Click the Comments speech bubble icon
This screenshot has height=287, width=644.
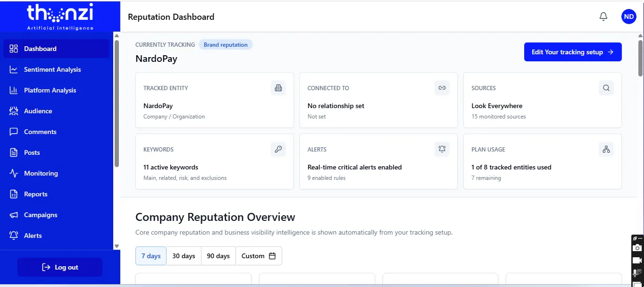tap(14, 132)
